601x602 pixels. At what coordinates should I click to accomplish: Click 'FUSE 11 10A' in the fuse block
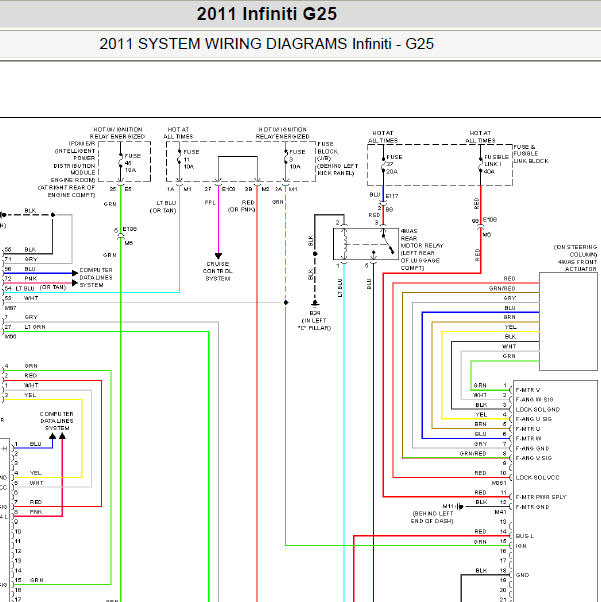tap(191, 159)
